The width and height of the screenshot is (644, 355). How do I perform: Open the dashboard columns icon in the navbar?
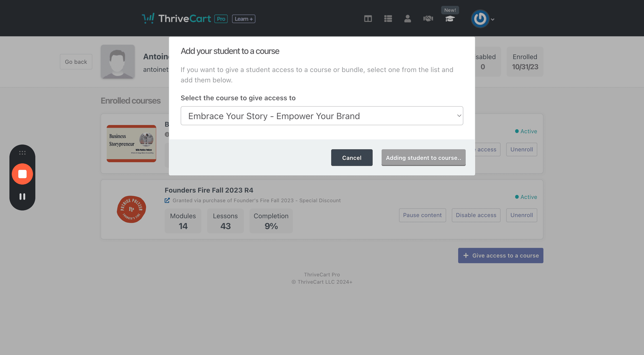pos(368,19)
